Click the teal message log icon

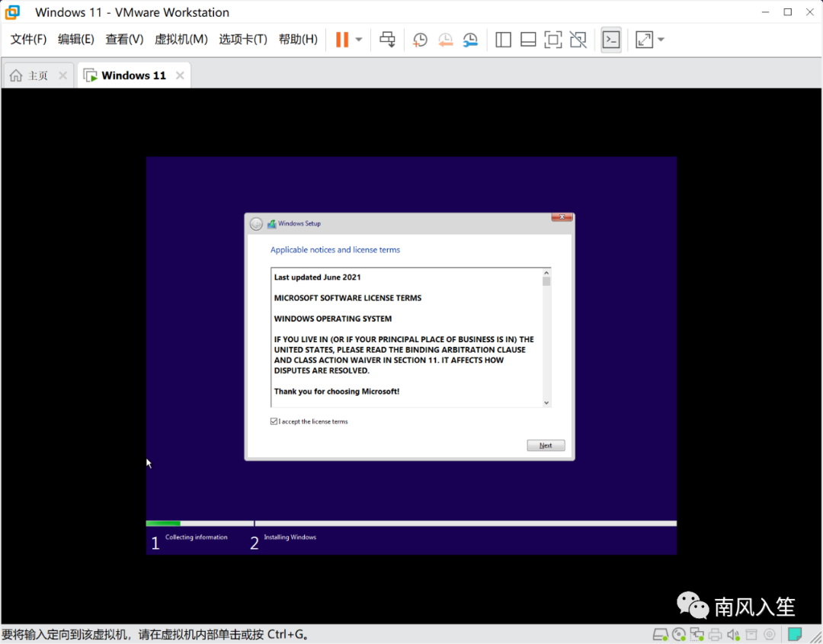point(795,634)
